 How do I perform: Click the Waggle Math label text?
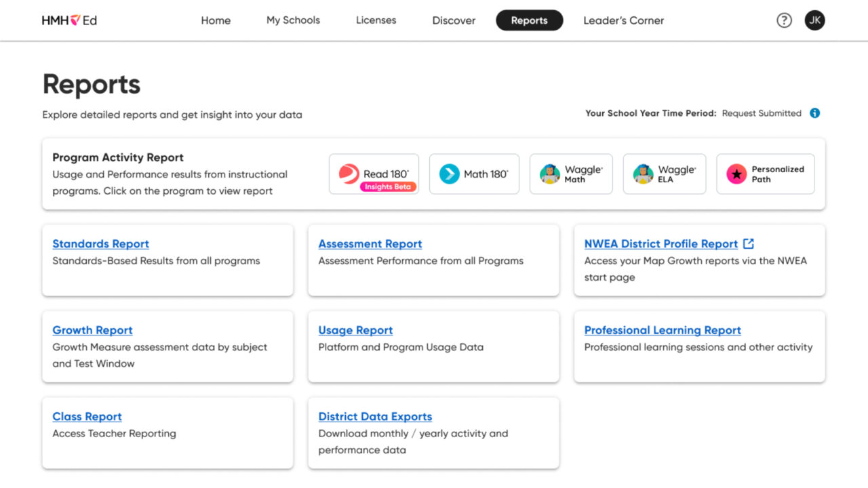point(584,174)
